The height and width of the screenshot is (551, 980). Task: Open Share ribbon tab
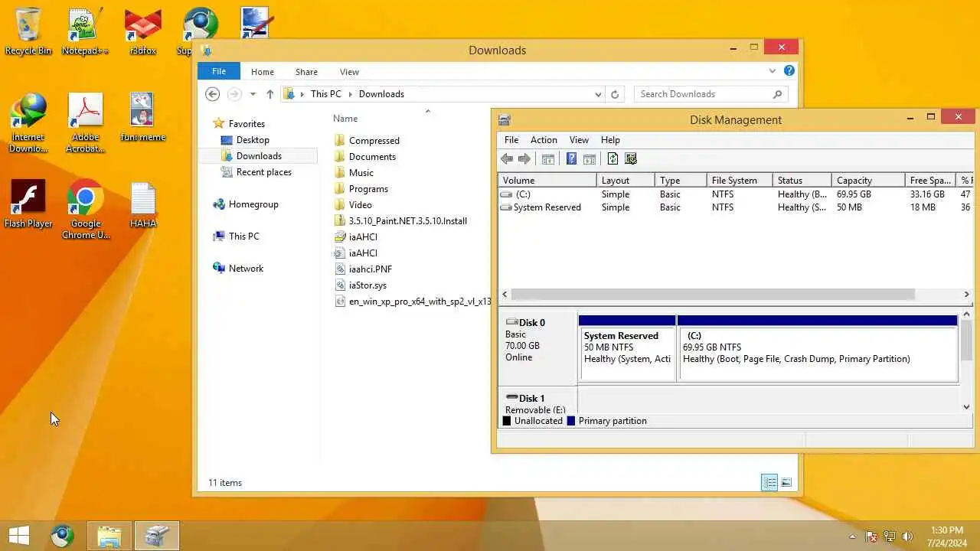pos(306,72)
